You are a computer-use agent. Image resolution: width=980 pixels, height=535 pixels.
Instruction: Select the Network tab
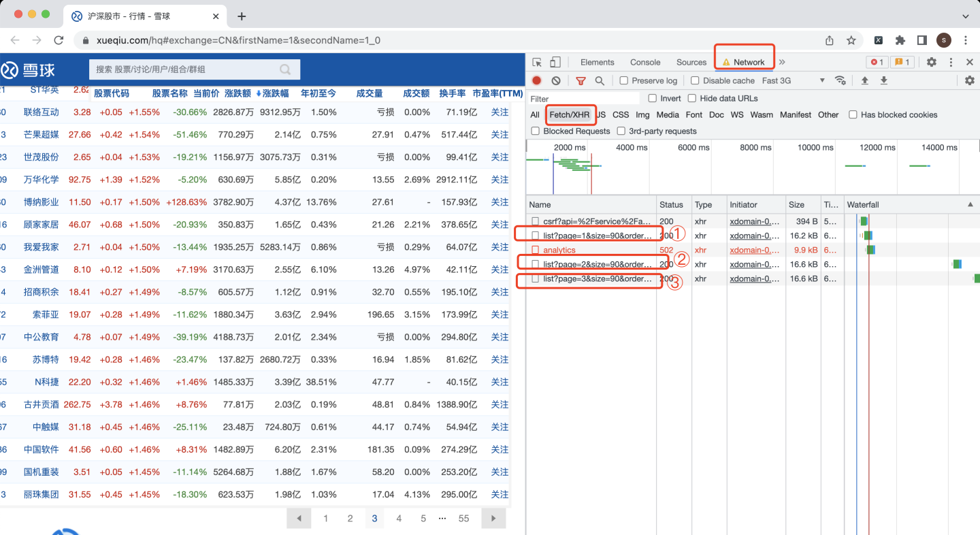744,62
